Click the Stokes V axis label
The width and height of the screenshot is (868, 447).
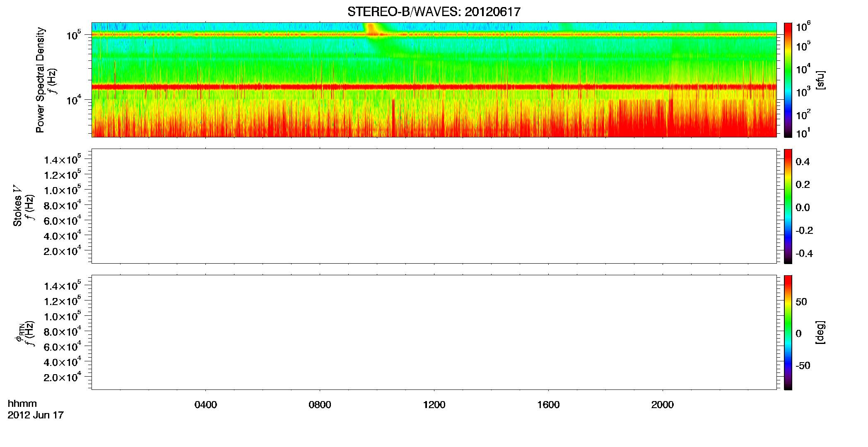pos(17,206)
